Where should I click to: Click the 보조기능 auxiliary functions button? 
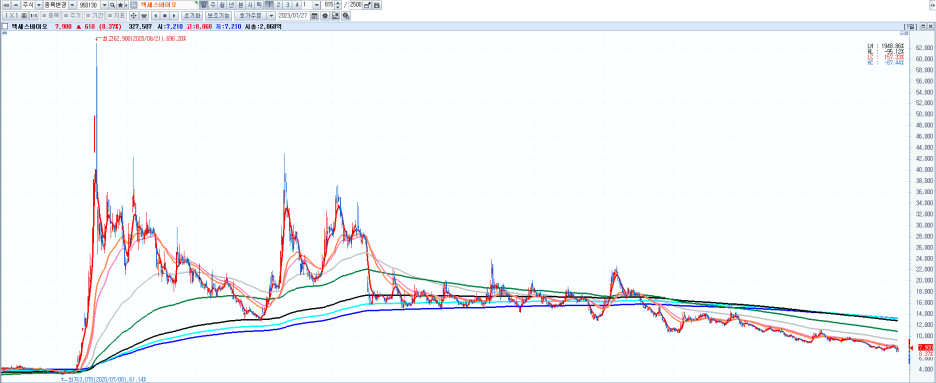tap(218, 16)
